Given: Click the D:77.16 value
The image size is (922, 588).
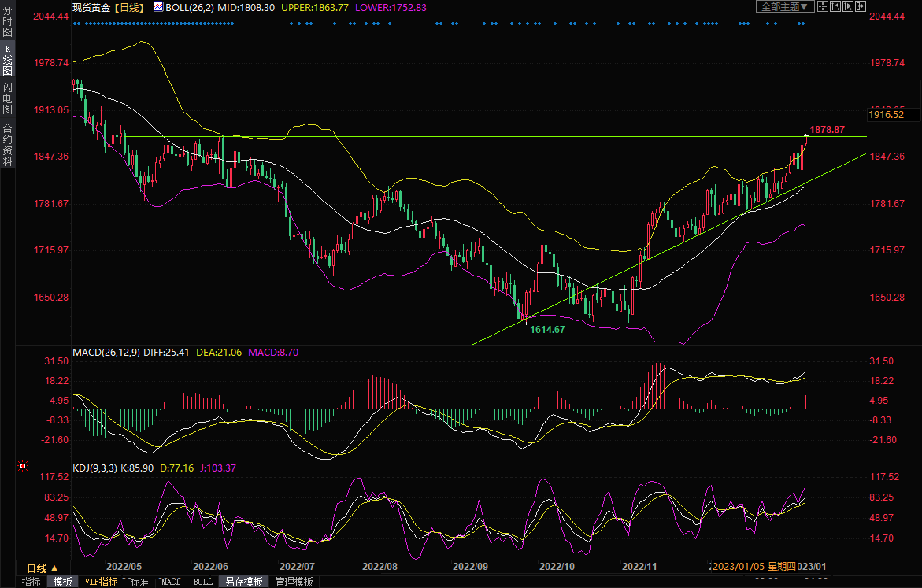Looking at the screenshot, I should point(176,468).
